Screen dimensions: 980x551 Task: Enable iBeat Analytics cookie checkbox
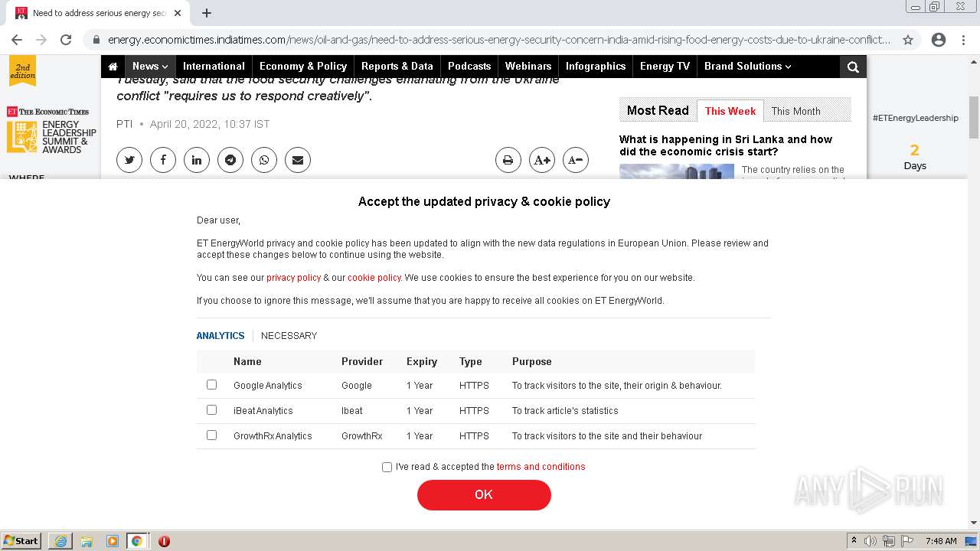click(211, 410)
